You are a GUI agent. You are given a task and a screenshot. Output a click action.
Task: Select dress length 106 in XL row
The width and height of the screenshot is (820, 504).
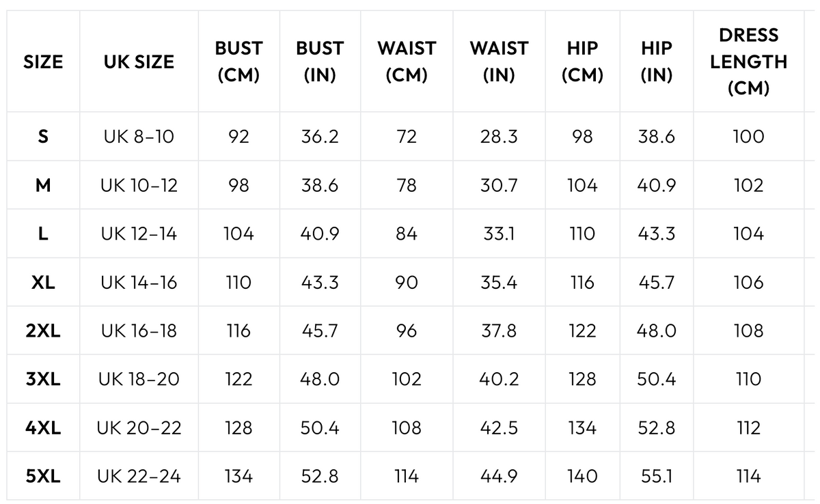click(748, 282)
